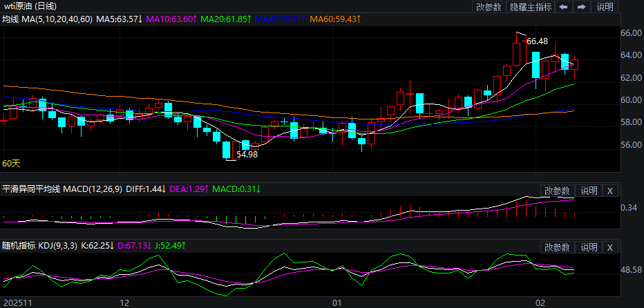The height and width of the screenshot is (308, 644).
Task: Select the 均线 MA(5,10,20,40,60) indicator label
Action: click(x=47, y=19)
